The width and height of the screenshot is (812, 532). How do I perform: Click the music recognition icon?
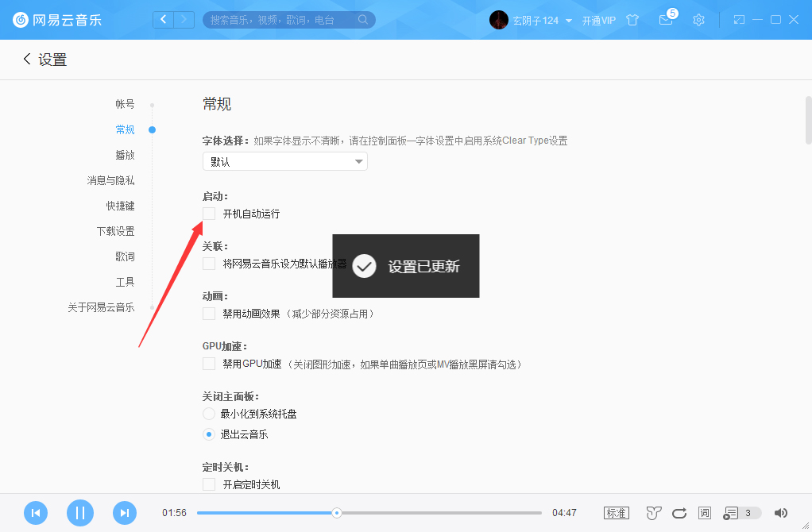[x=653, y=513]
